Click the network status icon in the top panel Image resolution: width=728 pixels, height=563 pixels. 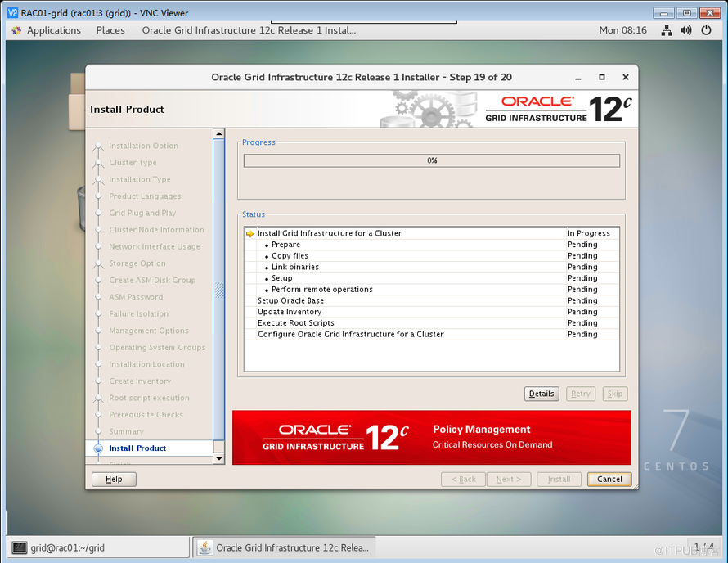click(x=666, y=30)
